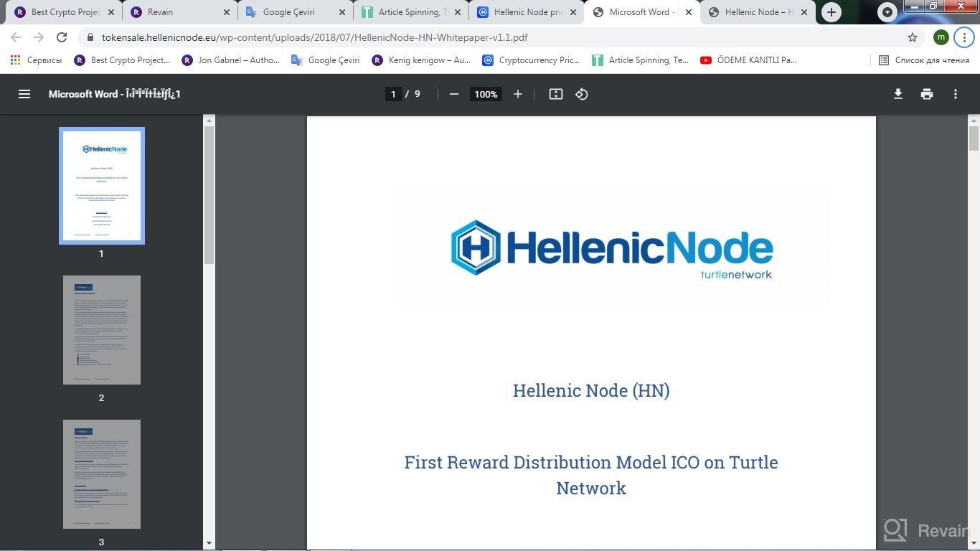
Task: Click the Hellenic Node (HN) heading
Action: (591, 391)
